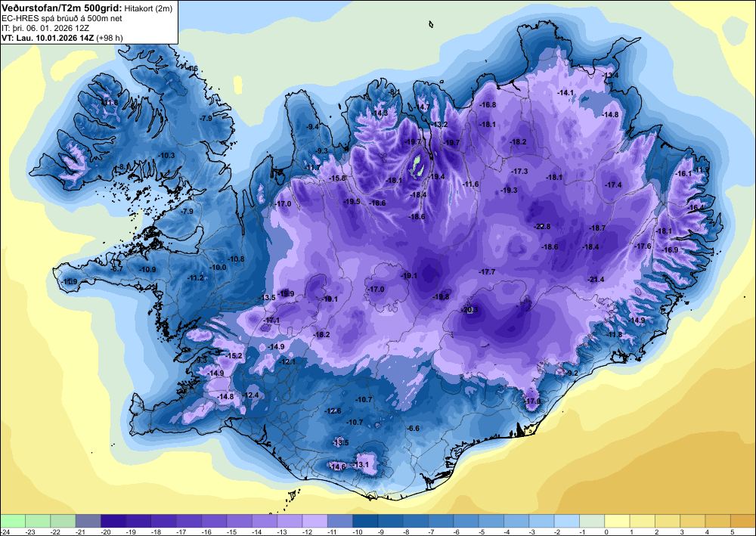756x536 pixels.
Task: Click the -13.1 temperature label
Action: pyautogui.click(x=360, y=465)
